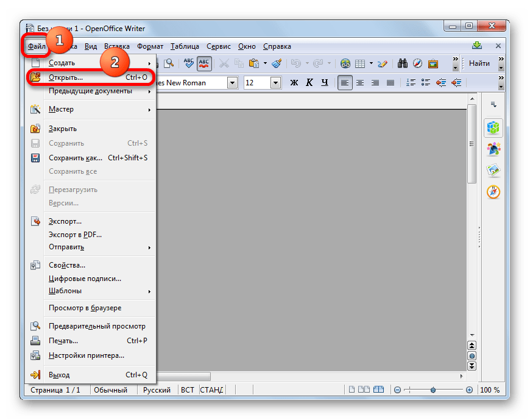Set Justified paragraph alignment button
The width and height of the screenshot is (530, 420).
click(390, 82)
